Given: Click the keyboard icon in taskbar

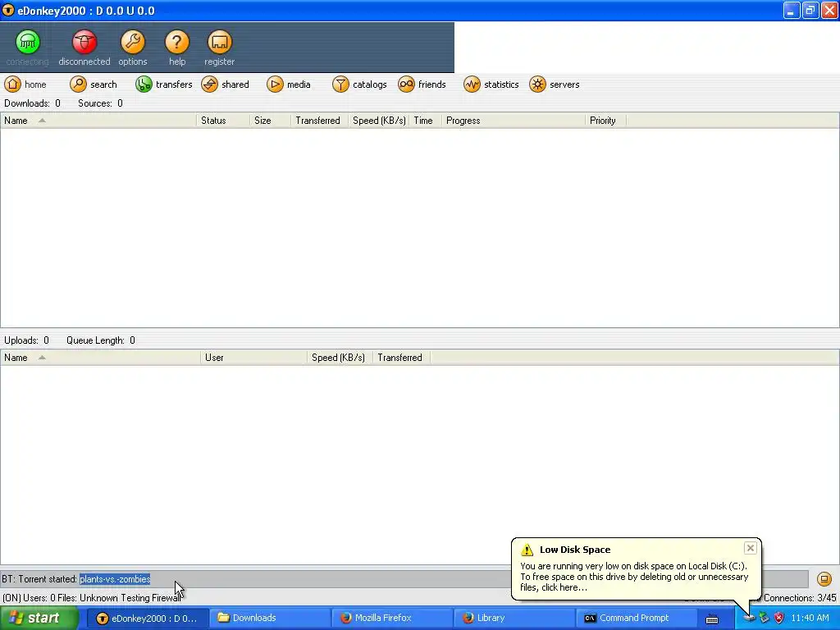Looking at the screenshot, I should 711,619.
